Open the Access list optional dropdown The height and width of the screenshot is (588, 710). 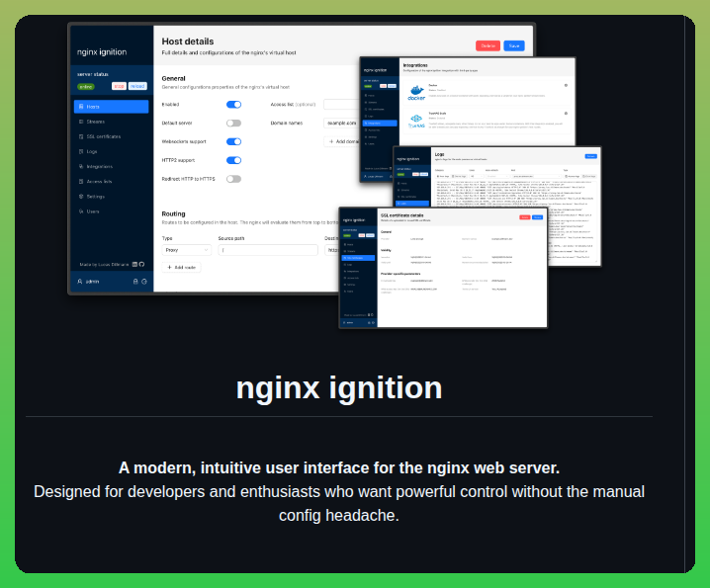tap(341, 105)
